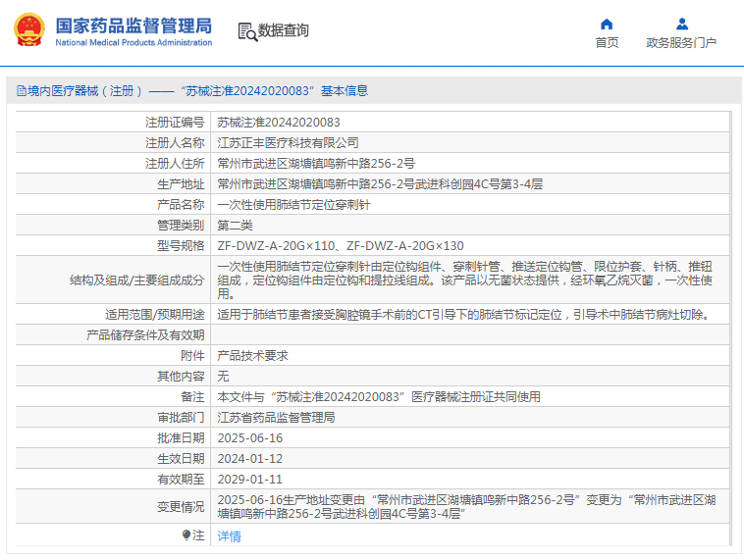Click approval date 2025-06-16
The image size is (744, 560).
click(x=250, y=438)
